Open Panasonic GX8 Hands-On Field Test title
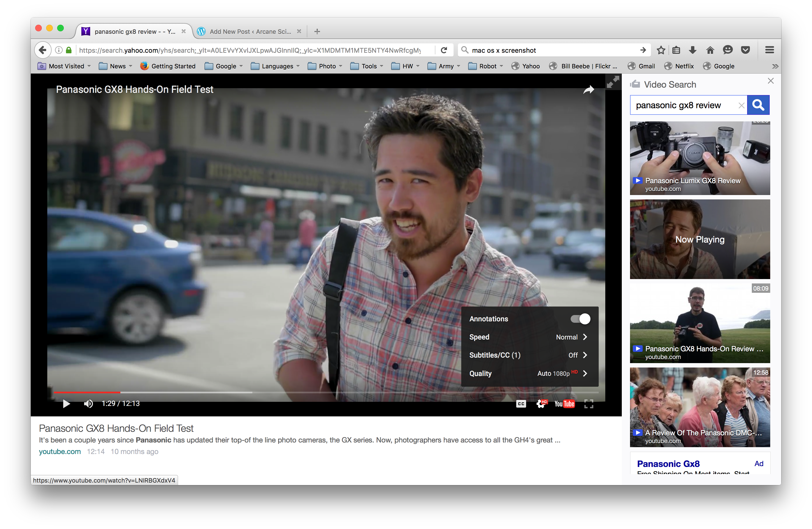812x529 pixels. point(116,428)
